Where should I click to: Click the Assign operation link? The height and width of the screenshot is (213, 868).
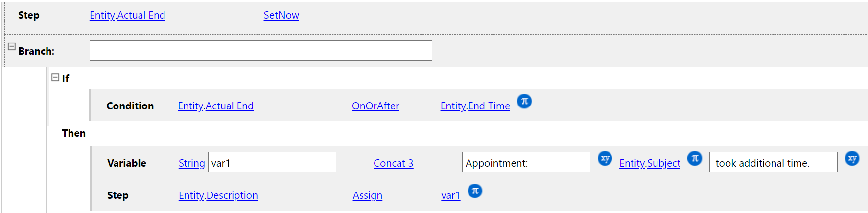[x=367, y=195]
